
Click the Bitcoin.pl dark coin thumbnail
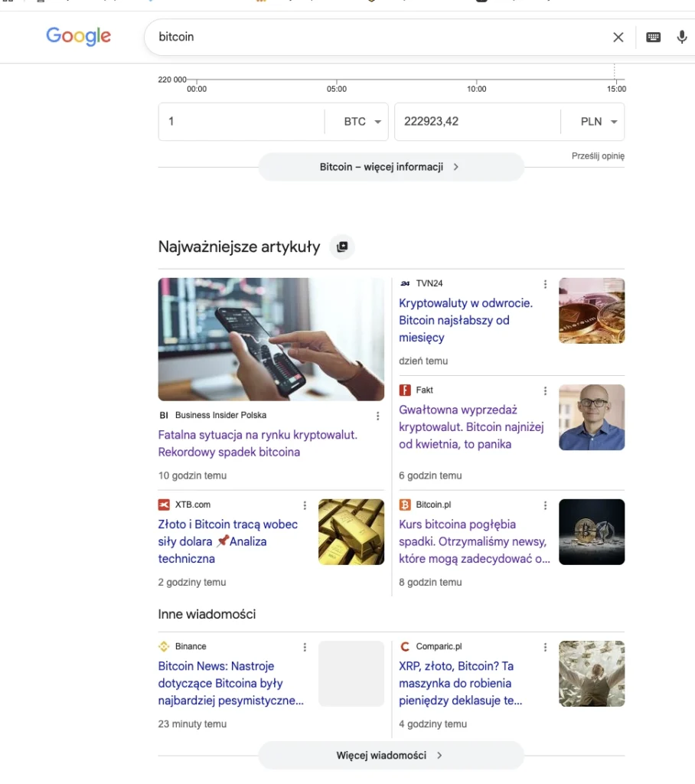pos(592,532)
